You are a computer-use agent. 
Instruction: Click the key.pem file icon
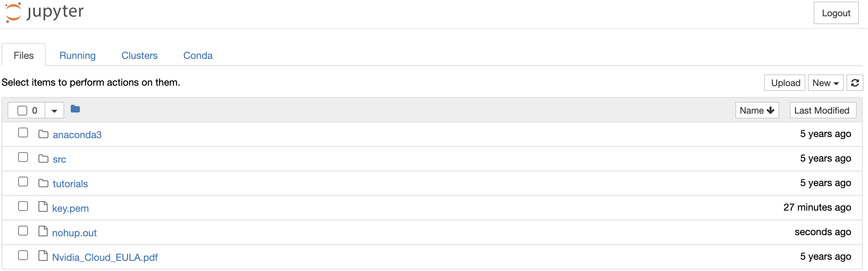pos(43,207)
